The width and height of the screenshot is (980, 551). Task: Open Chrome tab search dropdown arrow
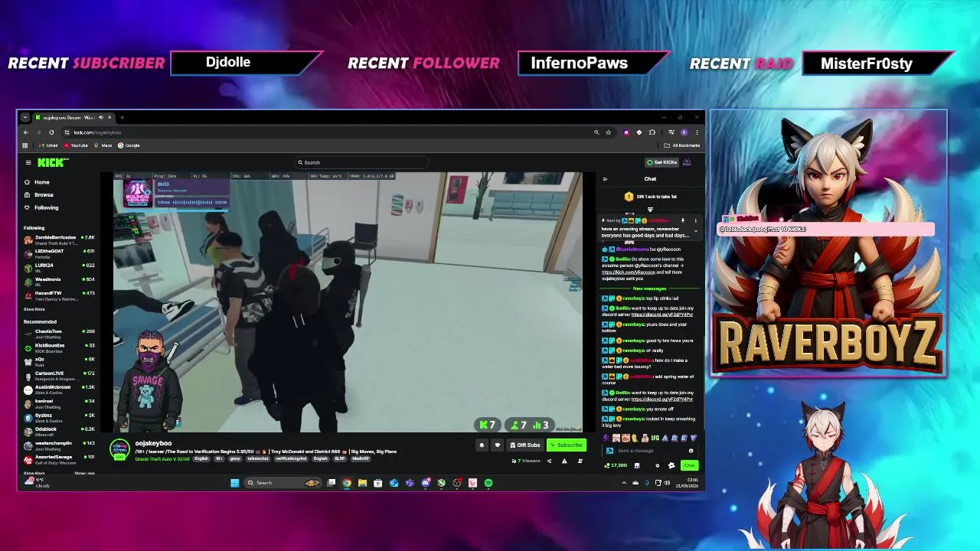[25, 117]
